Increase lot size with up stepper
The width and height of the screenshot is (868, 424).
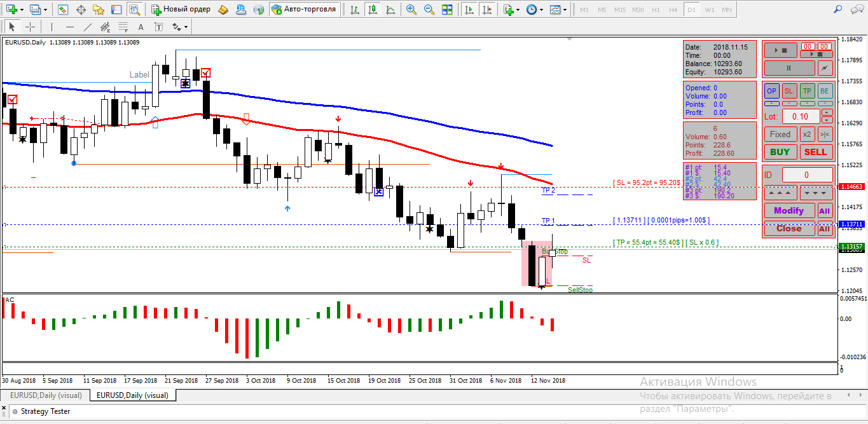[x=827, y=113]
